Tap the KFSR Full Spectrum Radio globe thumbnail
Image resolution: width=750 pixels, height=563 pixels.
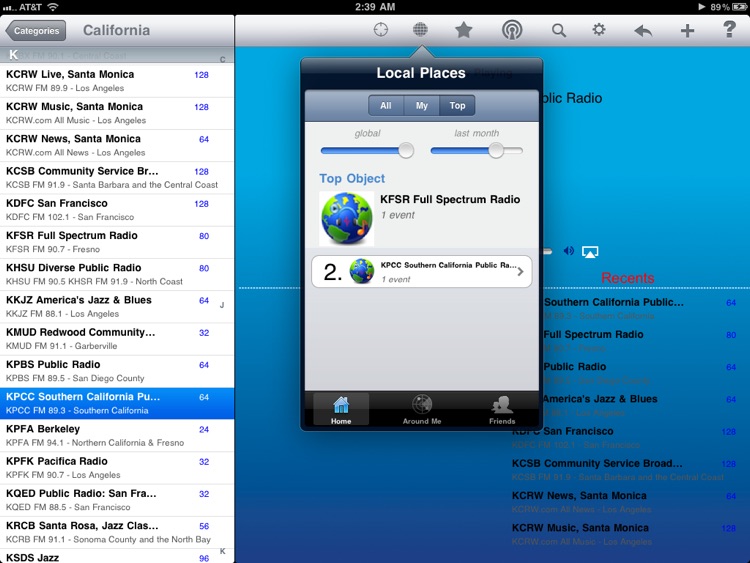(x=346, y=218)
